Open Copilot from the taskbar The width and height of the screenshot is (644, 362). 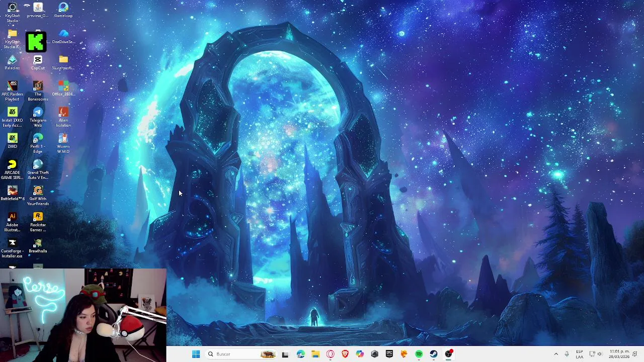point(360,354)
